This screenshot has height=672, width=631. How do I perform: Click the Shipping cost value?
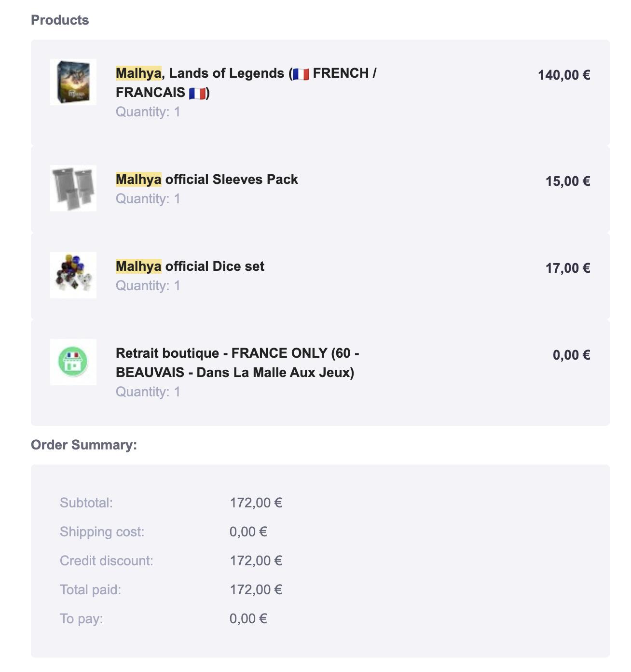248,532
